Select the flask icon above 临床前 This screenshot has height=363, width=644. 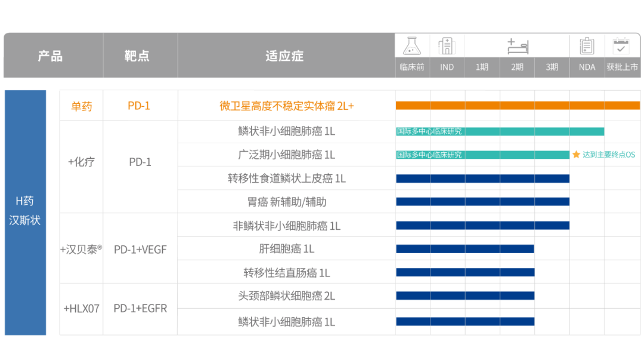point(412,45)
